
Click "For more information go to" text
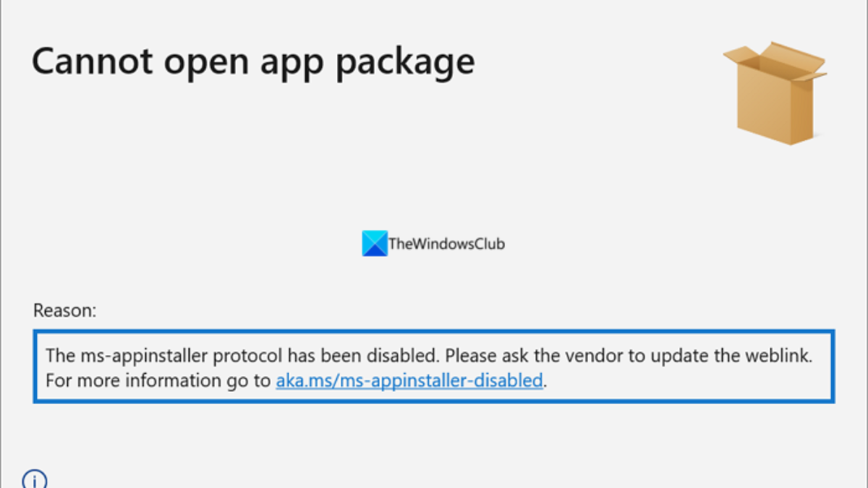point(158,380)
